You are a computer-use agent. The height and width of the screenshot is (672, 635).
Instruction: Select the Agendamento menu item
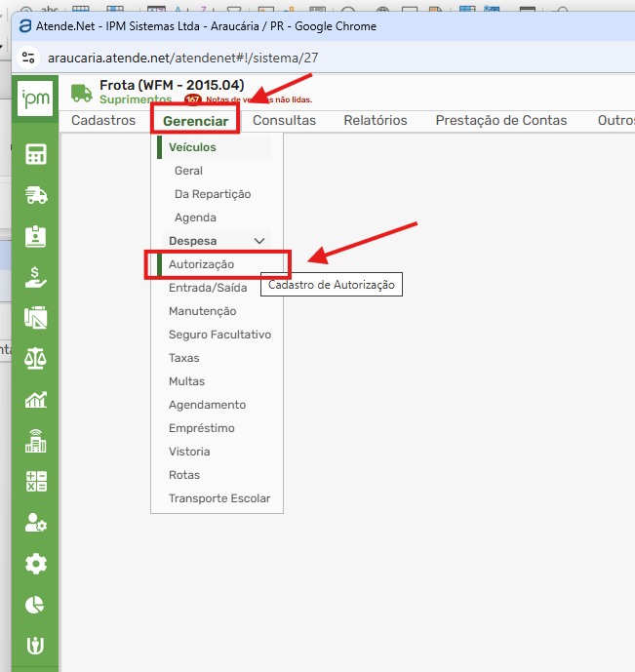(207, 405)
